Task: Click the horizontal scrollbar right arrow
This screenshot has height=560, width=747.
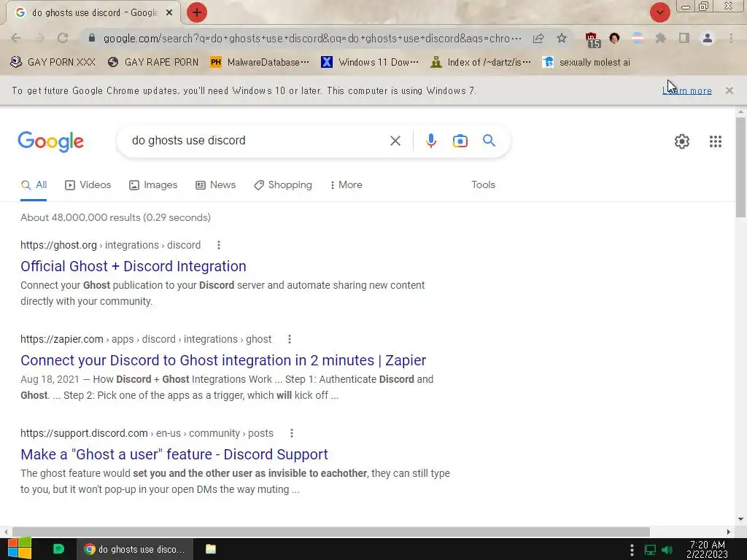Action: coord(729,532)
